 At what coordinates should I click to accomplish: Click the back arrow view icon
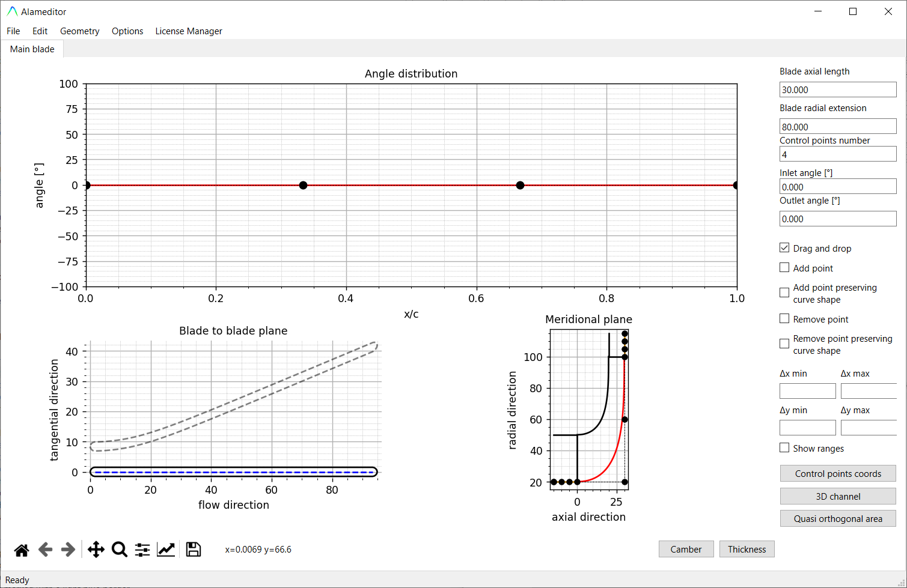click(45, 550)
